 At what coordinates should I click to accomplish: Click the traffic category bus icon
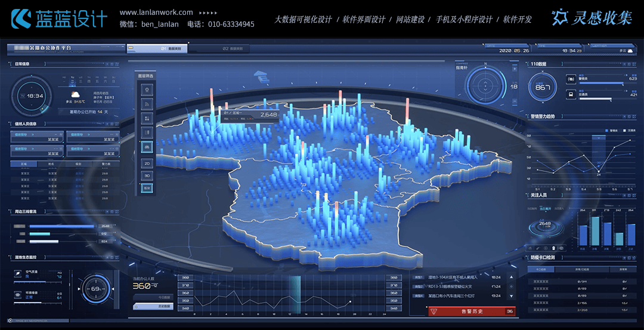[x=571, y=94]
